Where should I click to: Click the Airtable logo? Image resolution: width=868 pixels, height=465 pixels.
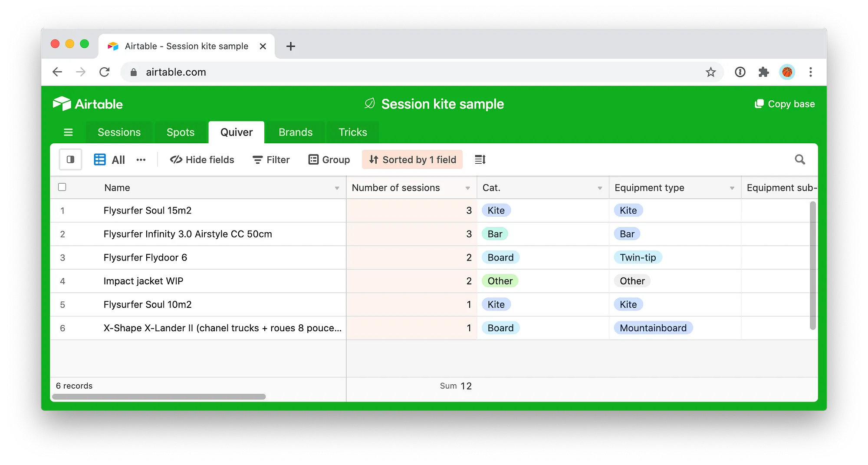(88, 104)
